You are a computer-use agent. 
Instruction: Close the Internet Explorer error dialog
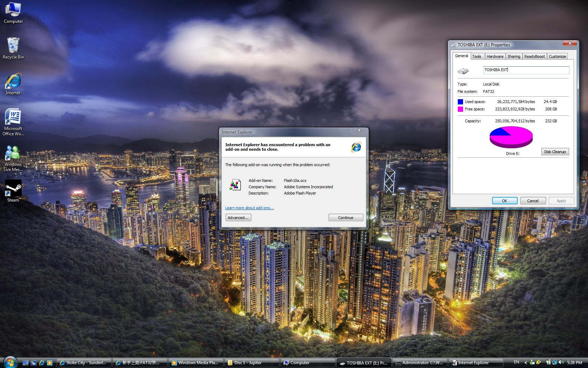point(359,131)
